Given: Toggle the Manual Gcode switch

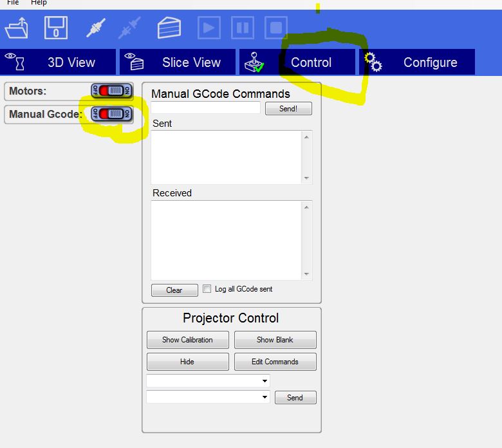Looking at the screenshot, I should [111, 114].
